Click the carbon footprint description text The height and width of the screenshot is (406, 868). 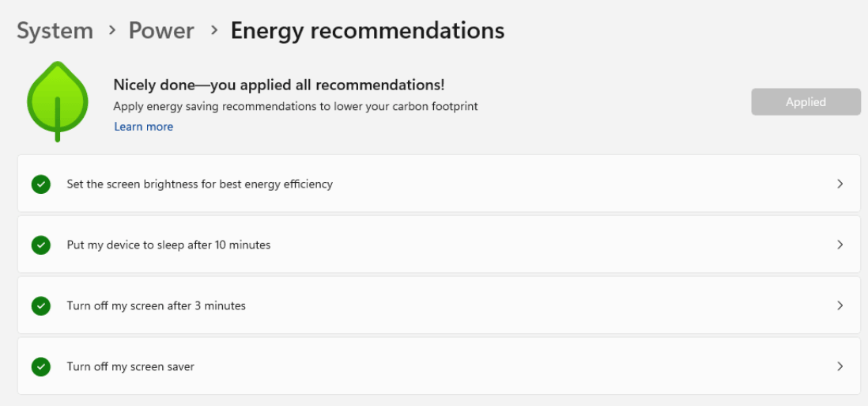point(295,106)
